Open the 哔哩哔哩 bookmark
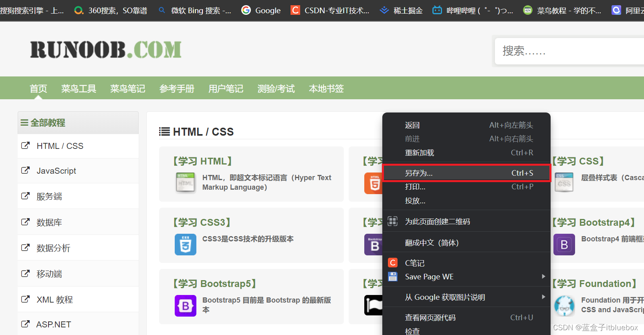This screenshot has width=644, height=335. tap(473, 10)
